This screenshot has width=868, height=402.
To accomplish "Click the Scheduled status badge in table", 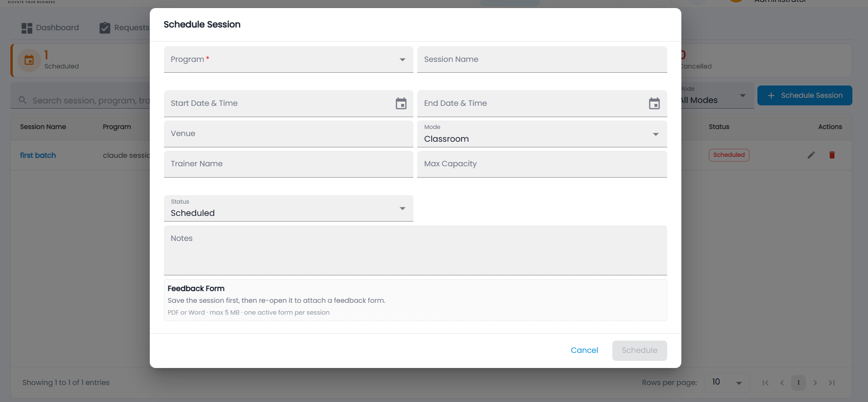I will pos(729,155).
